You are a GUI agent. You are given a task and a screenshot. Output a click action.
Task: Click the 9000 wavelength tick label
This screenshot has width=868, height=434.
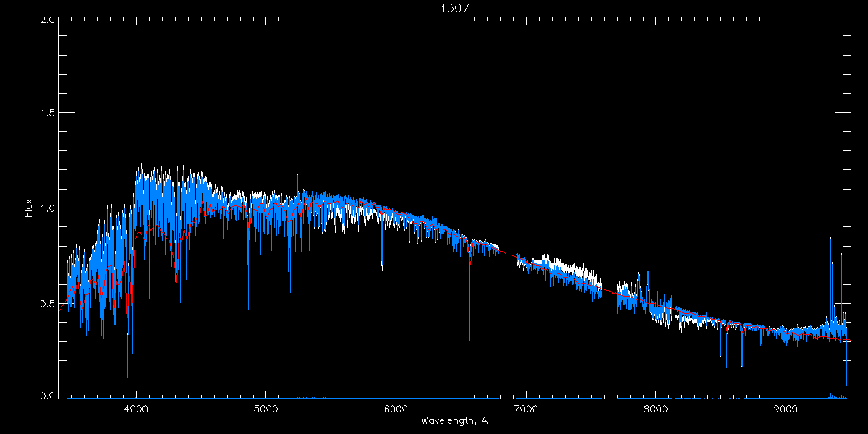786,409
